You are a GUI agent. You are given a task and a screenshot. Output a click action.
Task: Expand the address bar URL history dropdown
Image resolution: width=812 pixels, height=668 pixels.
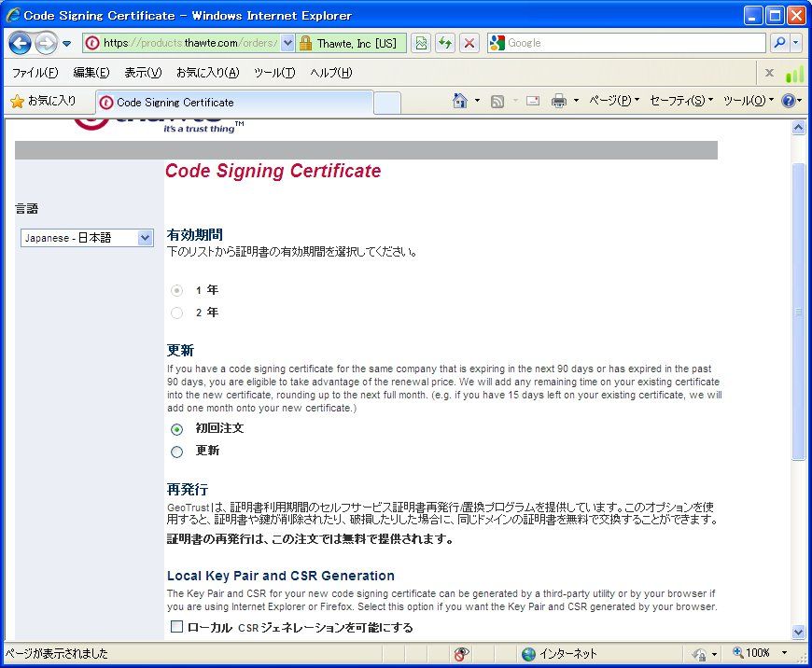pyautogui.click(x=287, y=43)
